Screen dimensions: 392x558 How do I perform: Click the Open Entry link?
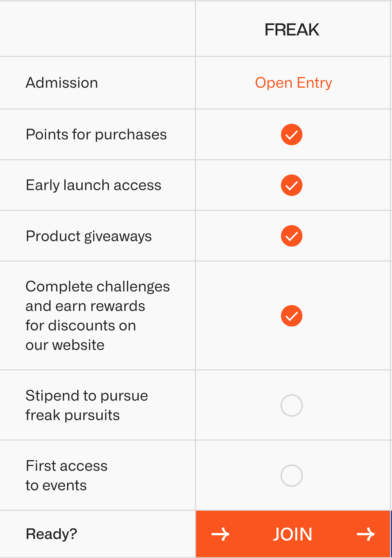coord(294,83)
